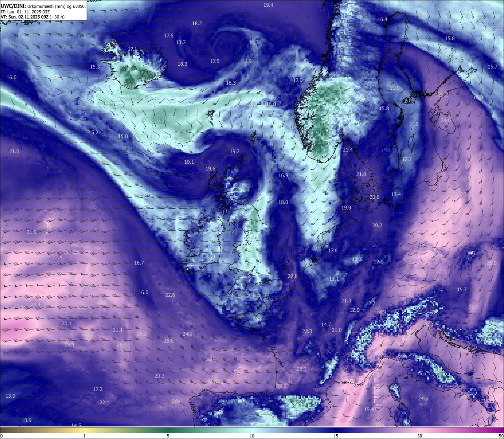
Task: Select the 13.7 value label
Action: coord(181,42)
